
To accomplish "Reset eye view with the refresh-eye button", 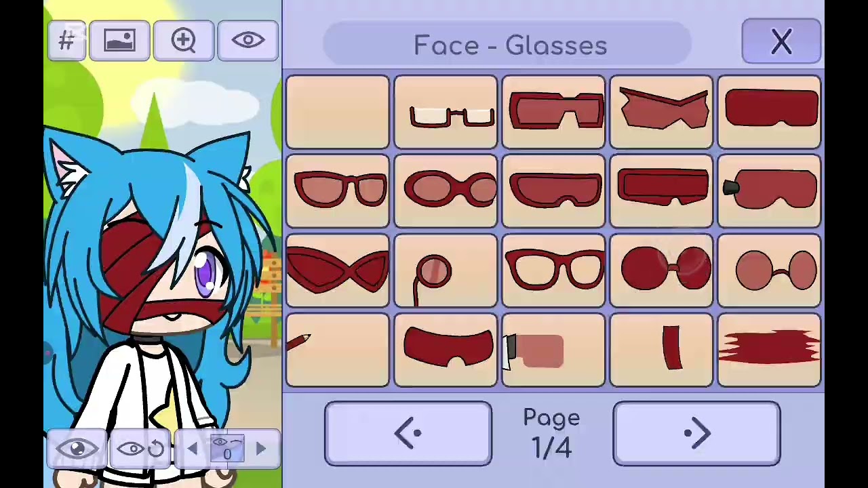I will point(141,449).
